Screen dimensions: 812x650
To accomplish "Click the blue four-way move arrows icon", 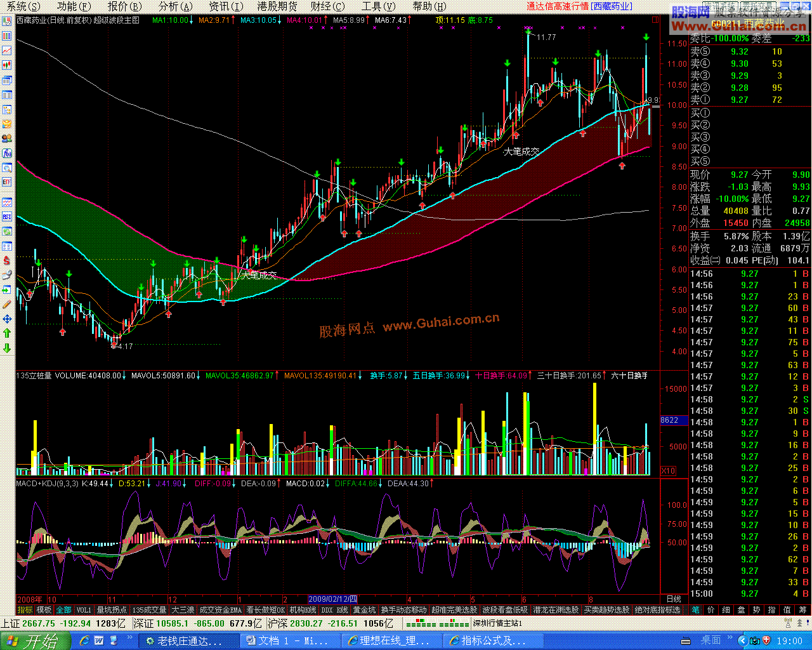I will (x=7, y=319).
